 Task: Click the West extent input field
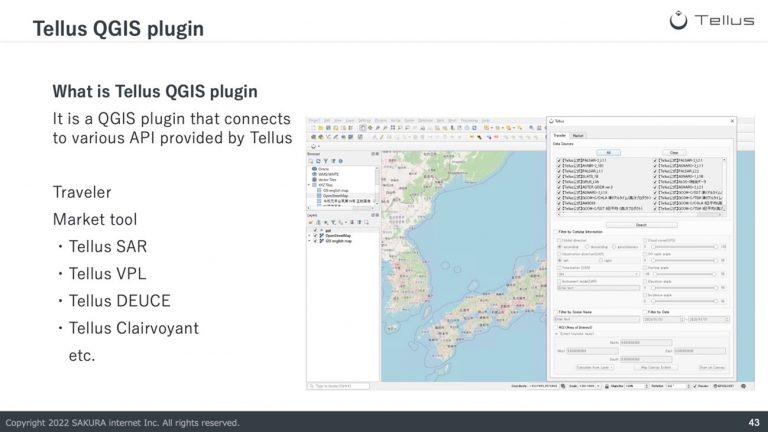pos(593,351)
